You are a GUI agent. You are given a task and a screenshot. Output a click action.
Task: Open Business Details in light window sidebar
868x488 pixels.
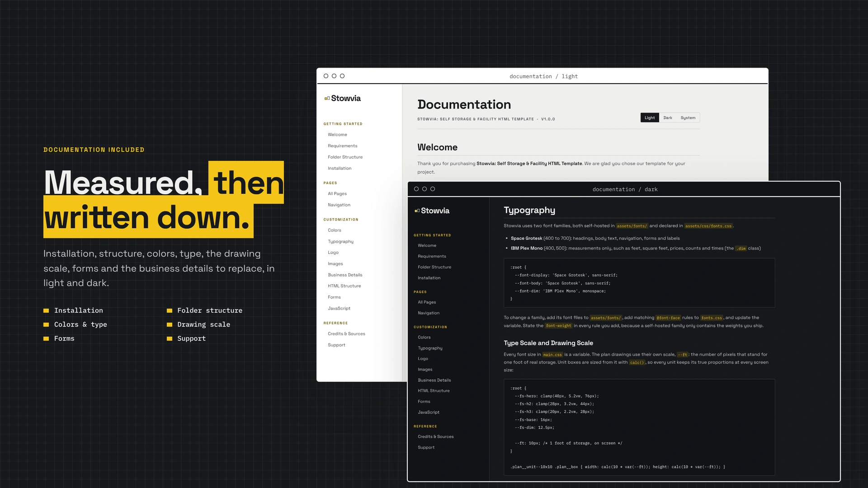pyautogui.click(x=345, y=275)
